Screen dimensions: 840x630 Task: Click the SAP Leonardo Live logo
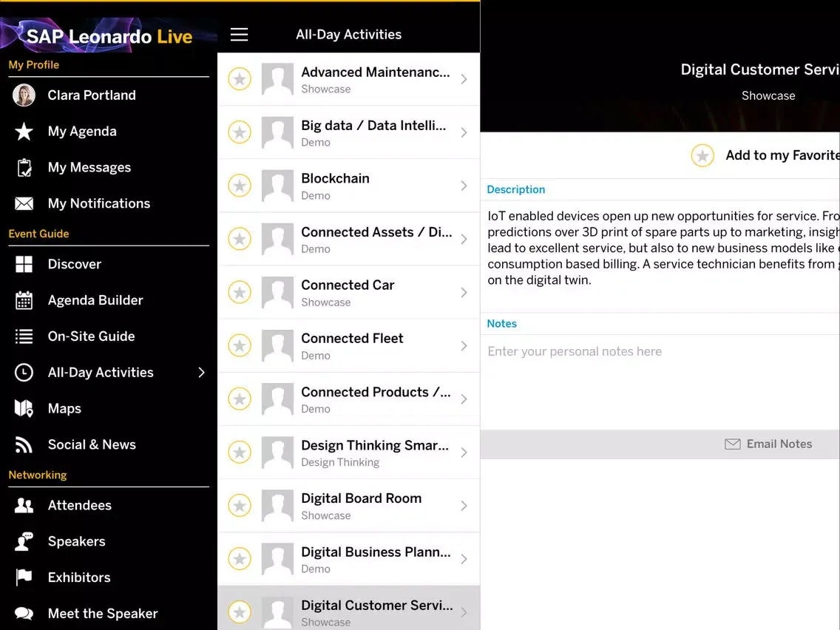click(107, 35)
